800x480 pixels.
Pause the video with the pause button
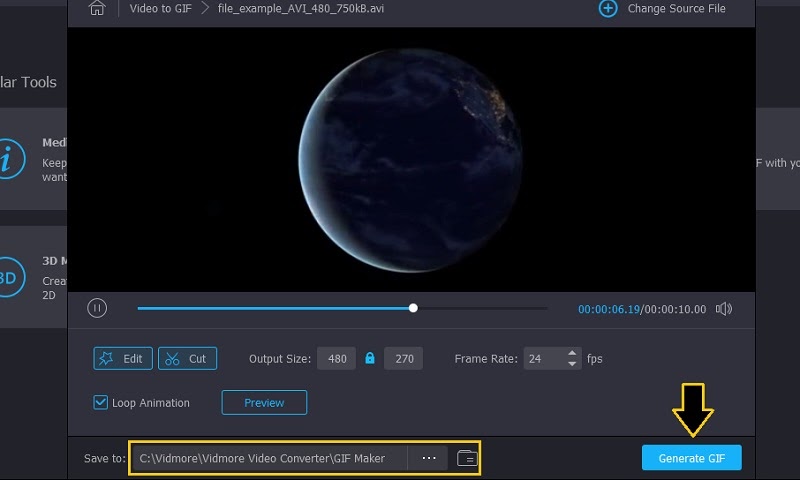[x=97, y=309]
